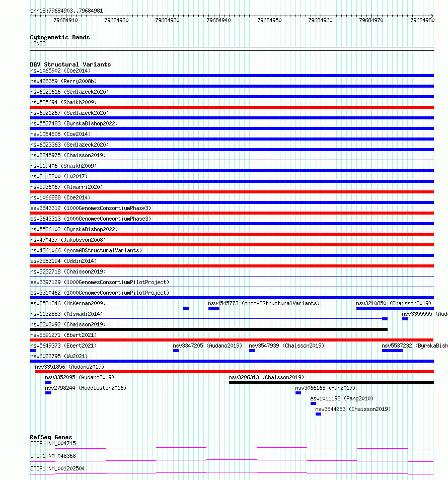This screenshot has width=448, height=480.
Task: Click the small blue feature under nsv3355555
Action: coord(405,319)
